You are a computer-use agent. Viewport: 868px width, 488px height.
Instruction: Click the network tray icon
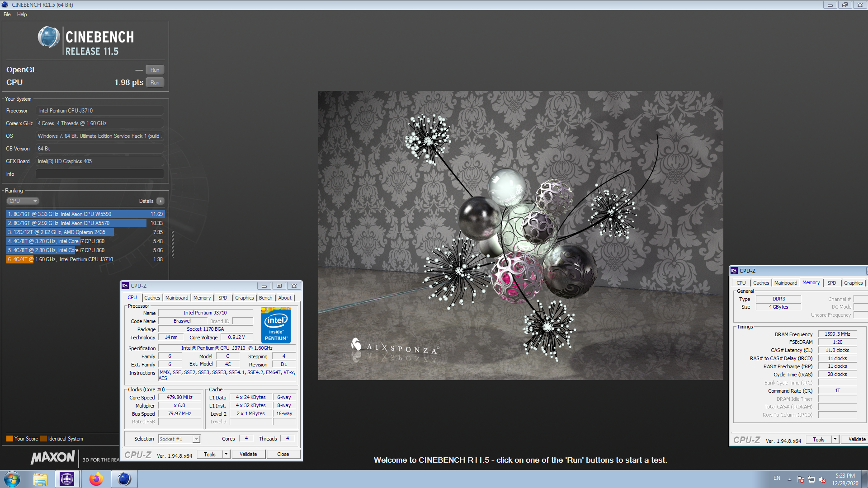coord(811,479)
